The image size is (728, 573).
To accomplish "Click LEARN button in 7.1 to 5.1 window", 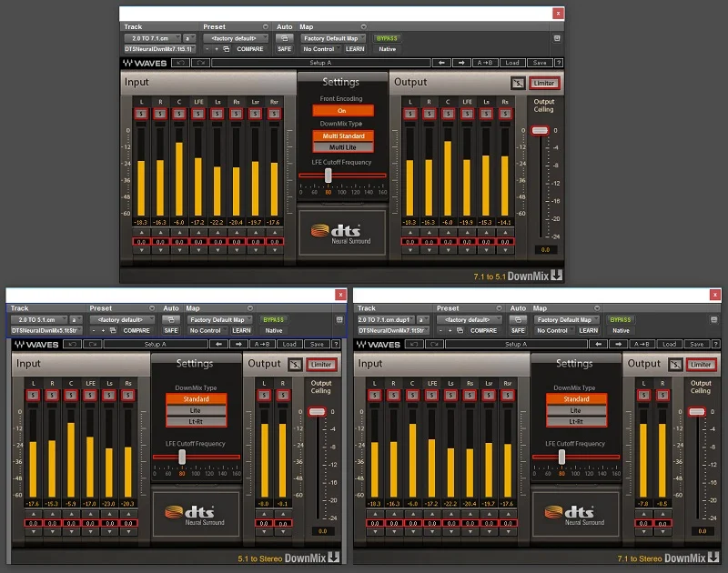I will coord(355,49).
